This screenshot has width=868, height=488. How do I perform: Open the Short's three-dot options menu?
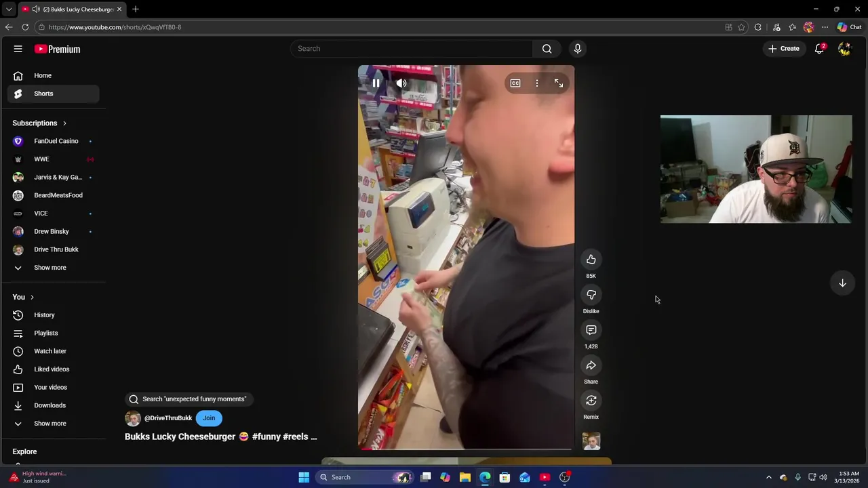(x=537, y=83)
